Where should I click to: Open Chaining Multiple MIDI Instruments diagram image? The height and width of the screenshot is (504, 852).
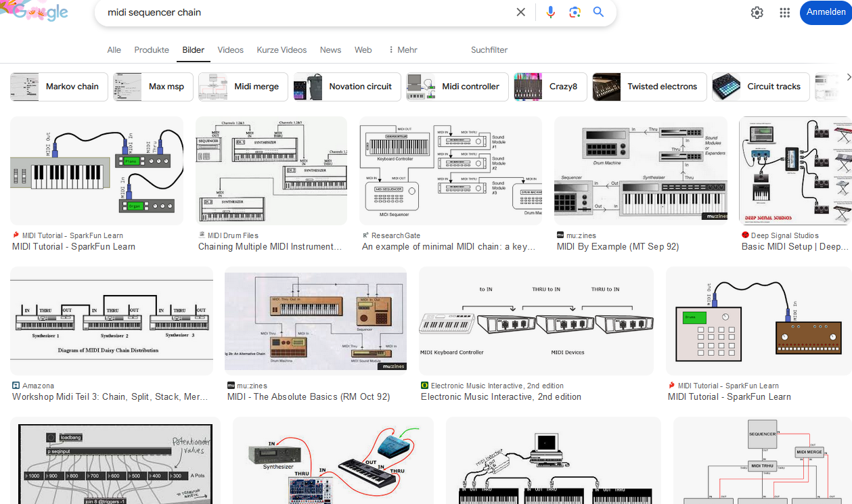(271, 170)
